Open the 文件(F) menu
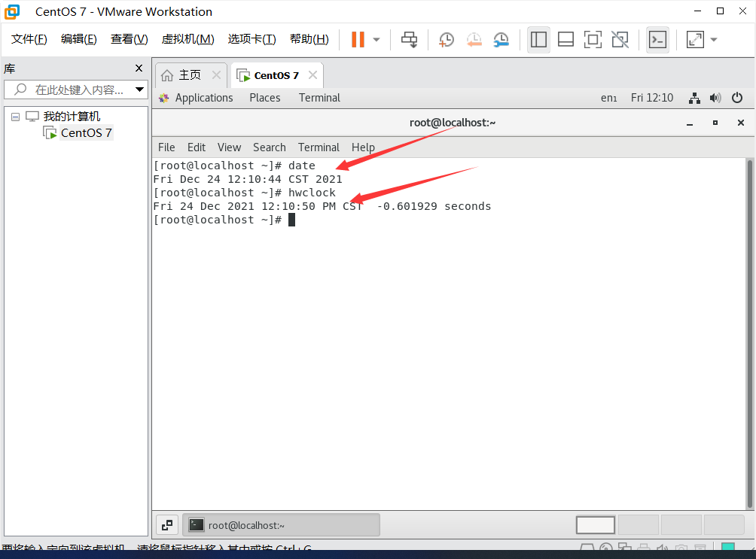This screenshot has width=756, height=559. coord(29,39)
